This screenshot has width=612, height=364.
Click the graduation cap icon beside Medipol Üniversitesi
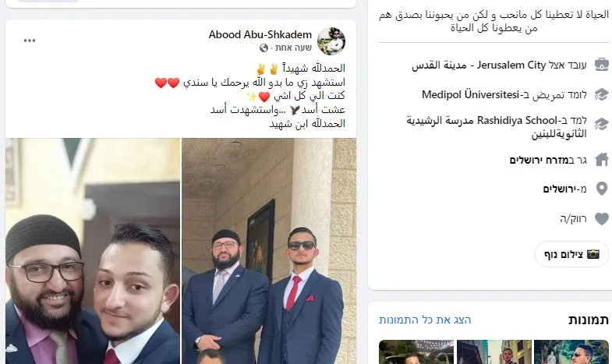pos(601,94)
